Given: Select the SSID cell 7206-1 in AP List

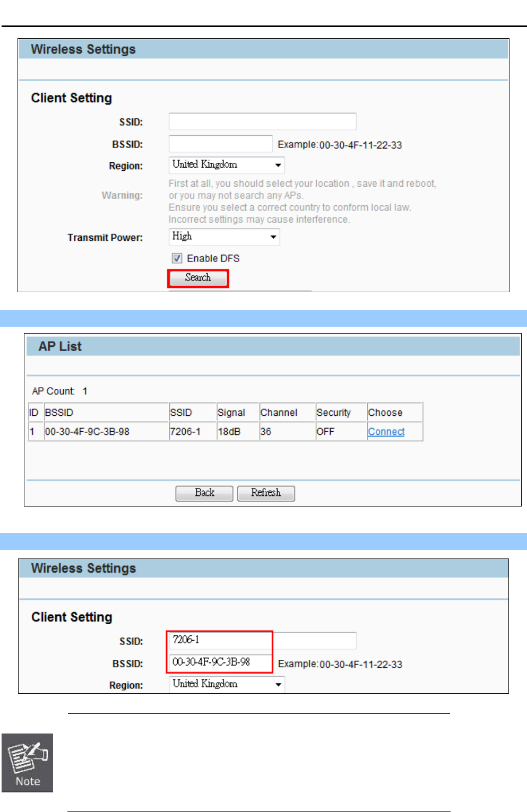Looking at the screenshot, I should pyautogui.click(x=193, y=431).
